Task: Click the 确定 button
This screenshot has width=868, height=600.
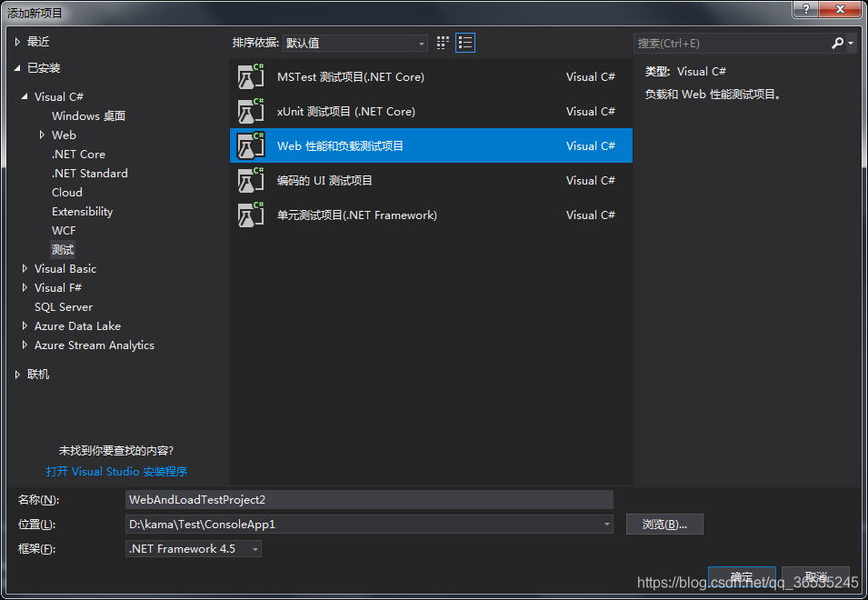Action: (x=742, y=576)
